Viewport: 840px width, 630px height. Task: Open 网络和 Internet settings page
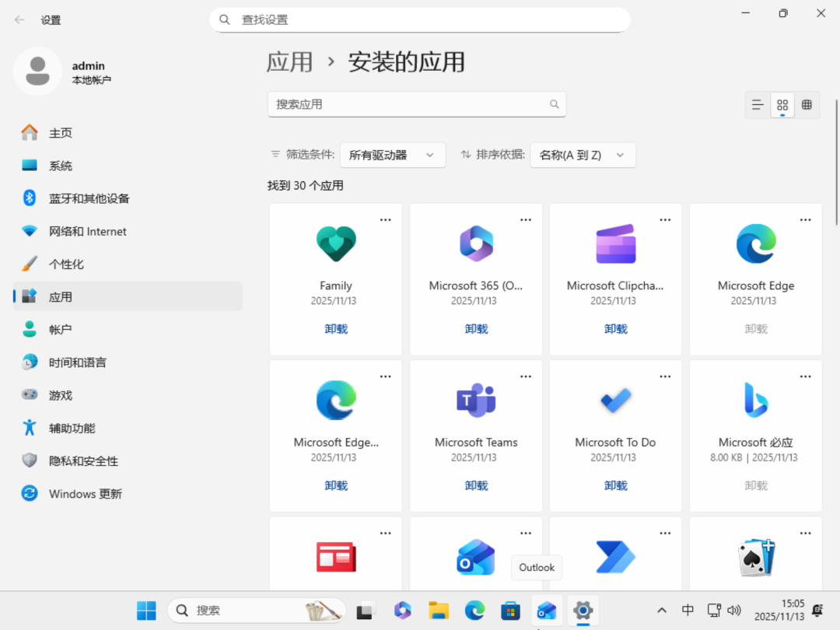click(x=128, y=232)
